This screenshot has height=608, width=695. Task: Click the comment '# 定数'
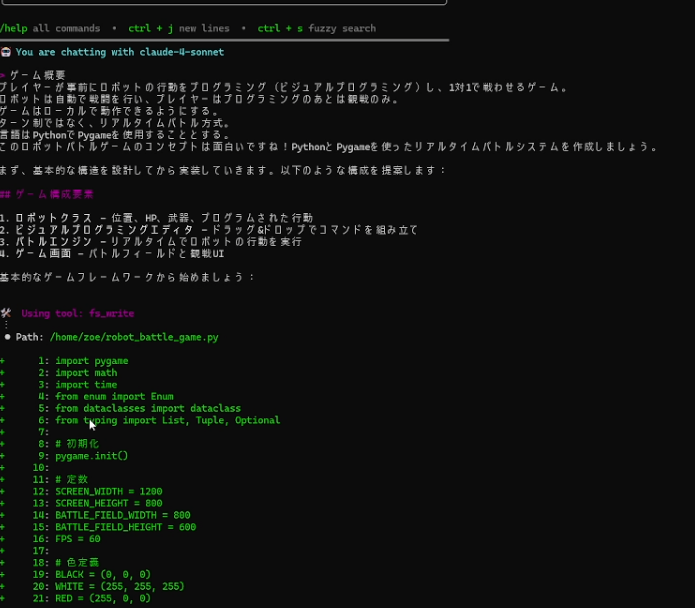71,479
